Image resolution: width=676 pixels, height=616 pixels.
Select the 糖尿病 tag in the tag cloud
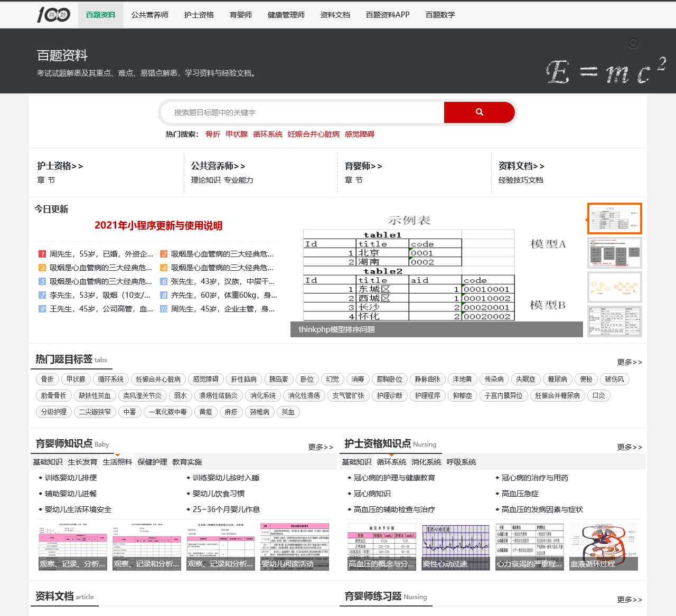click(x=557, y=379)
